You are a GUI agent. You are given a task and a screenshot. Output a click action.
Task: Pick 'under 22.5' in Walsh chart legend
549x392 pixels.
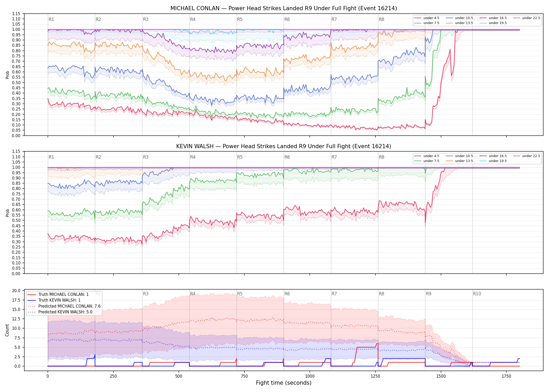527,156
